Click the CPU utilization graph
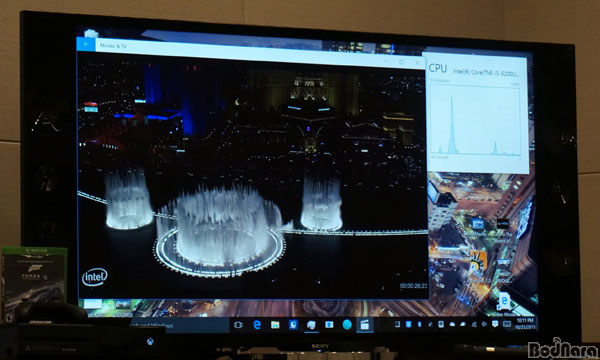The image size is (600, 360). point(476,121)
